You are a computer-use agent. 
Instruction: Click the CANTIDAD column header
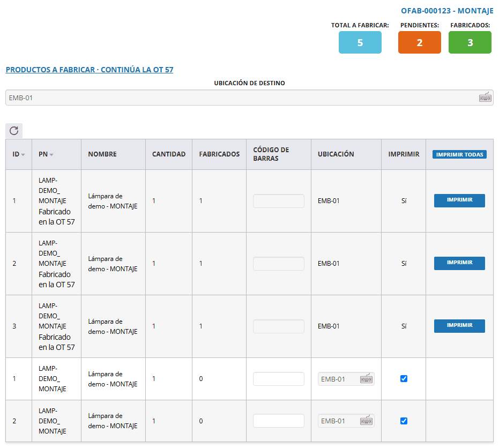click(169, 154)
